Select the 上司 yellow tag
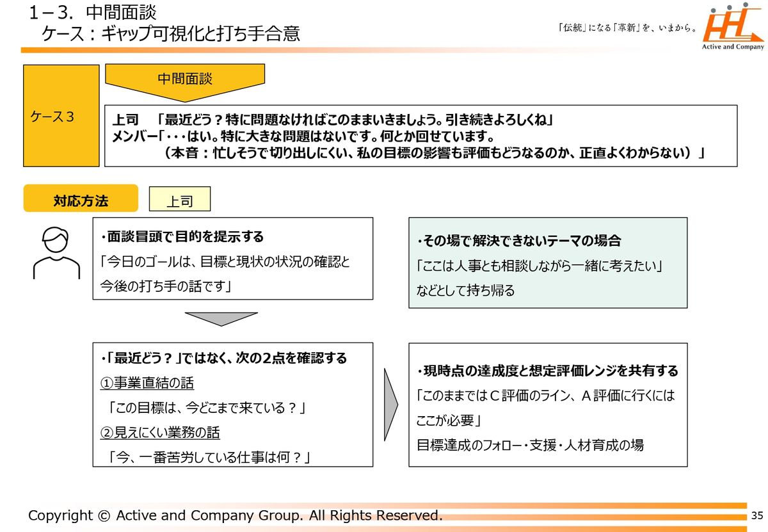The width and height of the screenshot is (768, 532). (179, 200)
